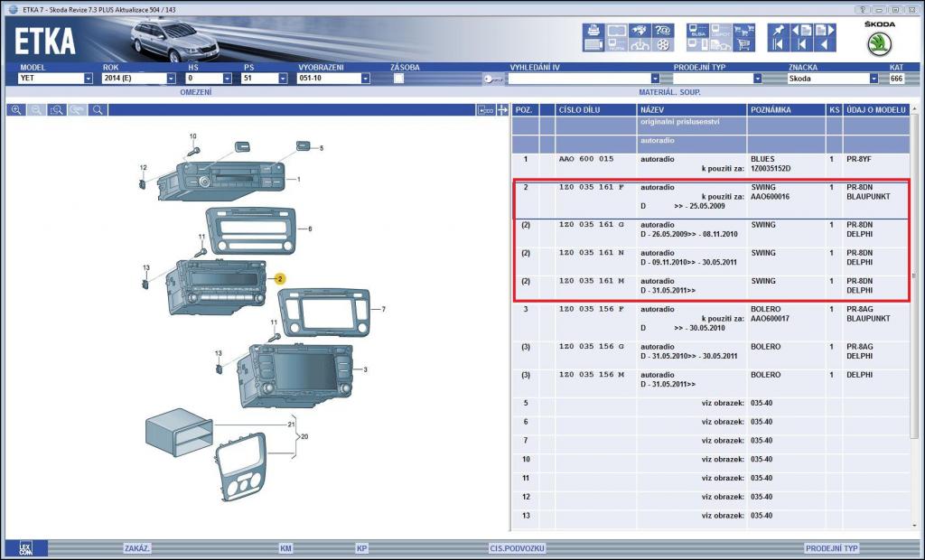The height and width of the screenshot is (560, 925).
Task: Click callout number 3 in diagram
Action: click(365, 369)
